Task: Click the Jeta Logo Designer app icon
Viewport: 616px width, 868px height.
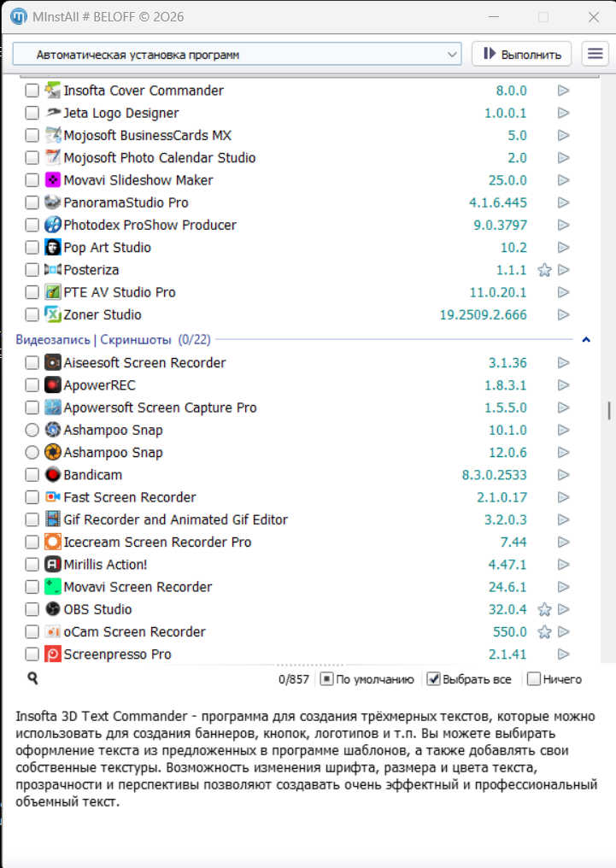Action: [x=53, y=113]
